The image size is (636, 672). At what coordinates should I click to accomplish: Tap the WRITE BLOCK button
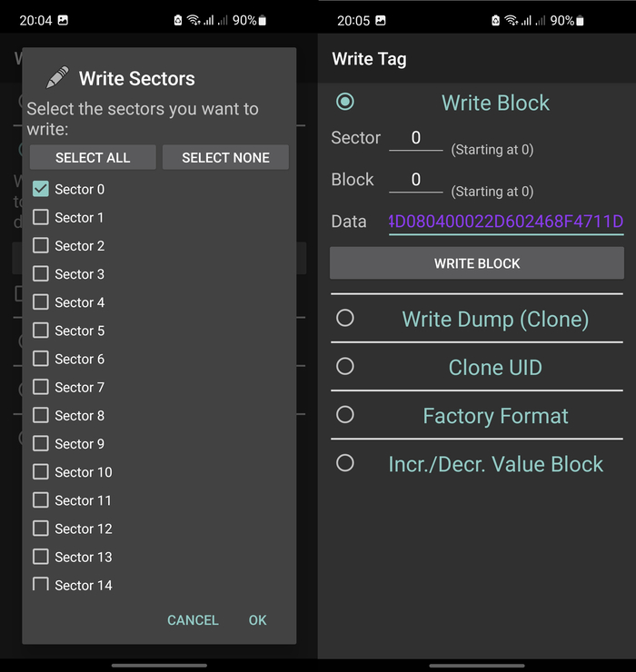click(477, 263)
